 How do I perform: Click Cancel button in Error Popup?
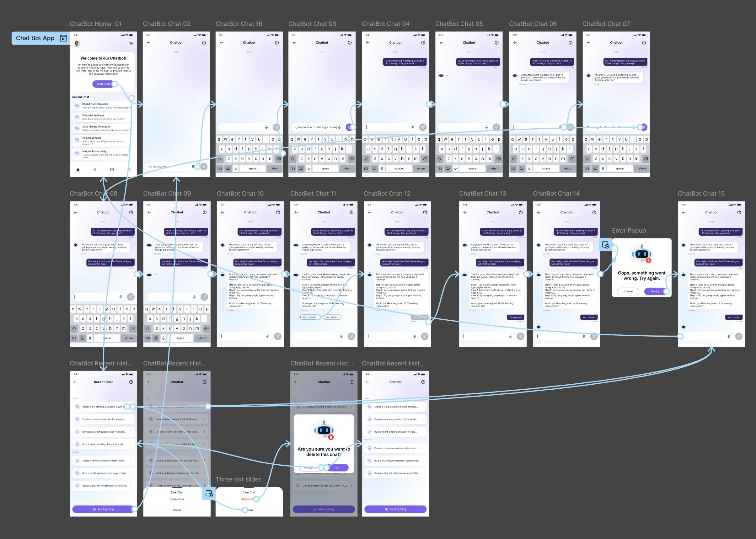[628, 291]
